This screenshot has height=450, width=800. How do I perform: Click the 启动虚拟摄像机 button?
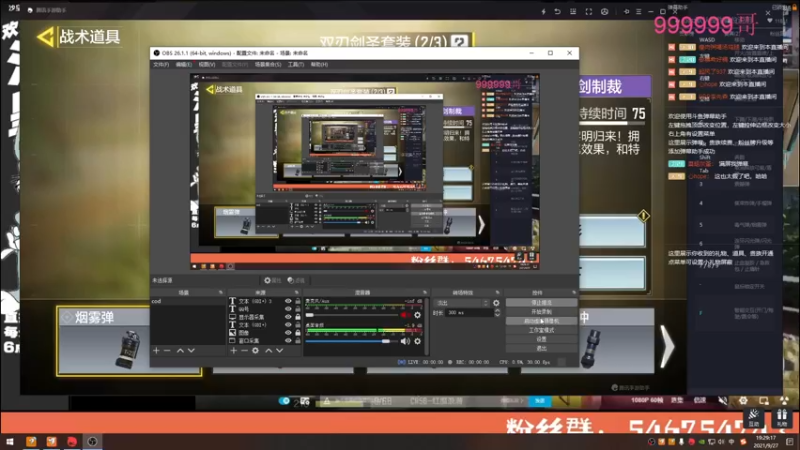click(541, 321)
